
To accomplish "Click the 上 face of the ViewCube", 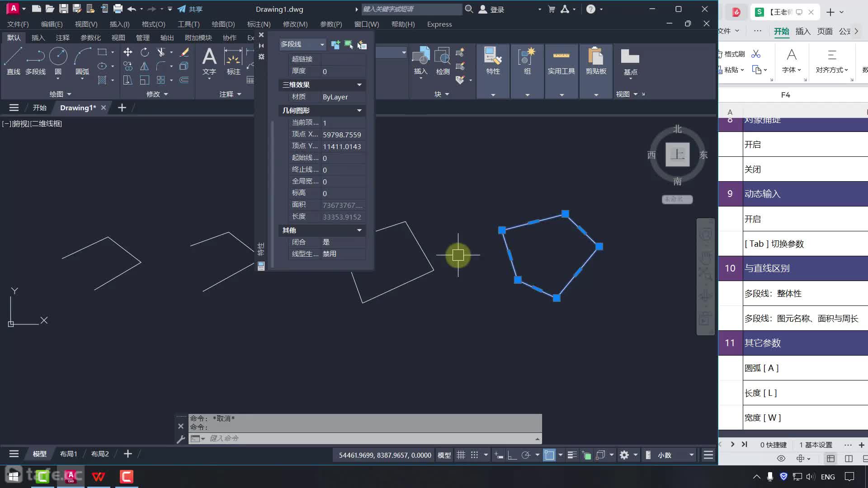I will tap(677, 155).
